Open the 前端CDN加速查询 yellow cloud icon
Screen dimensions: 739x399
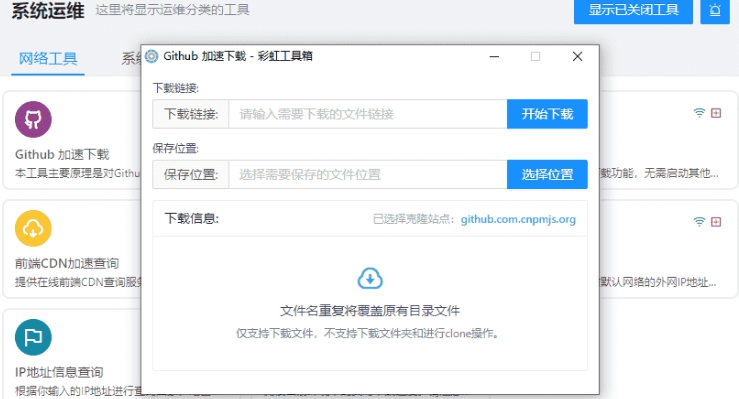33,228
